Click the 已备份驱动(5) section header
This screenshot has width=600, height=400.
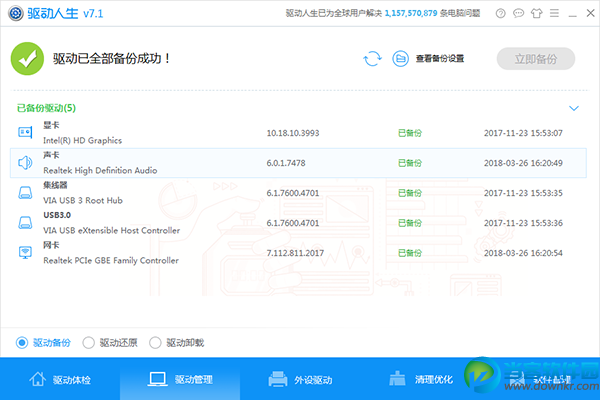point(46,108)
